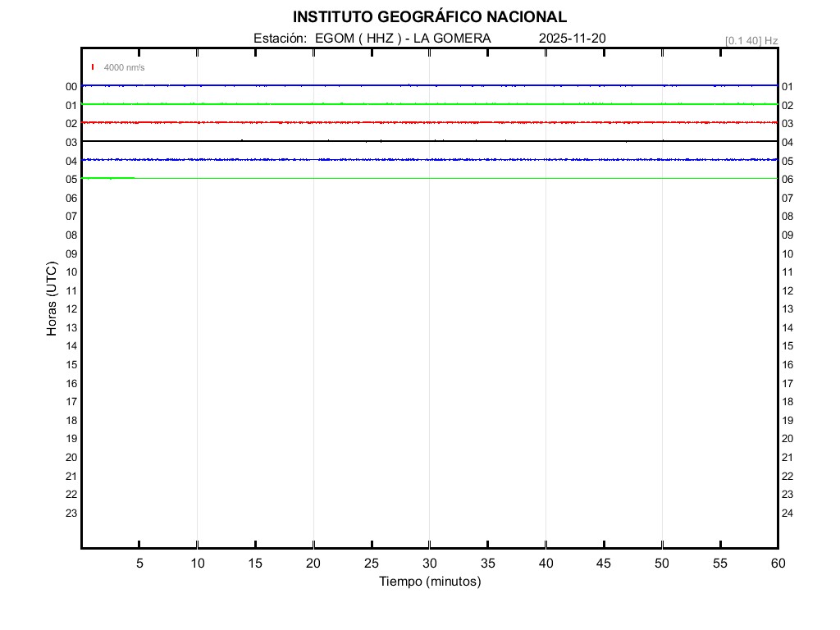Click the Tiempo (minutos) axis label
Screen dimensions: 840x630
click(429, 582)
